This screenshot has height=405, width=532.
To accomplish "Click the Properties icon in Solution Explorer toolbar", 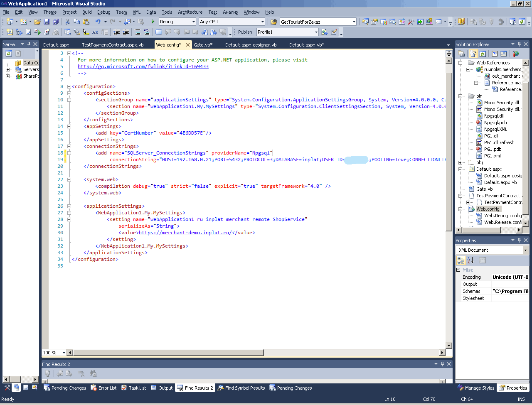I will click(461, 54).
